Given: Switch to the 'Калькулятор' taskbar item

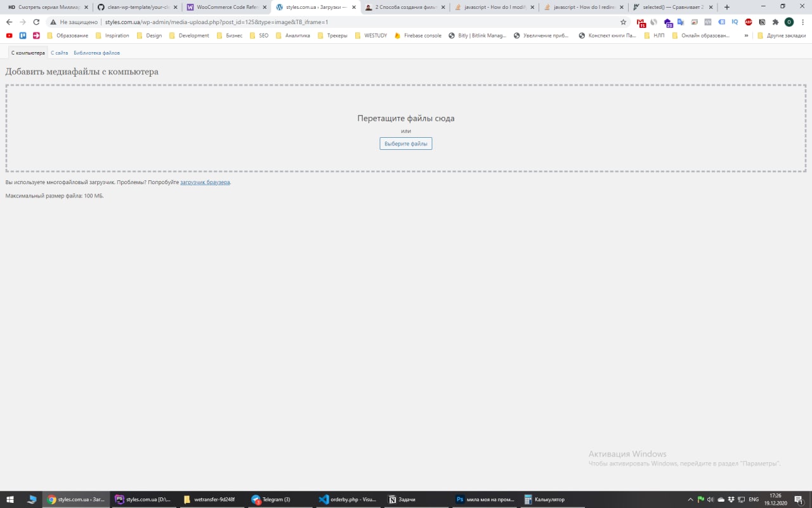Looking at the screenshot, I should click(552, 500).
